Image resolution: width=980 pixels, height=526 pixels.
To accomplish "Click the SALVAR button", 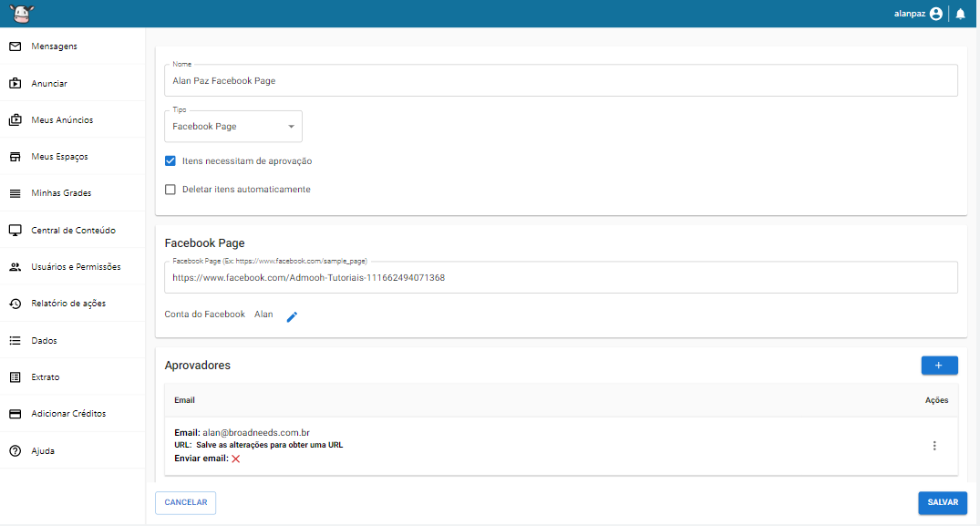I will tap(943, 503).
